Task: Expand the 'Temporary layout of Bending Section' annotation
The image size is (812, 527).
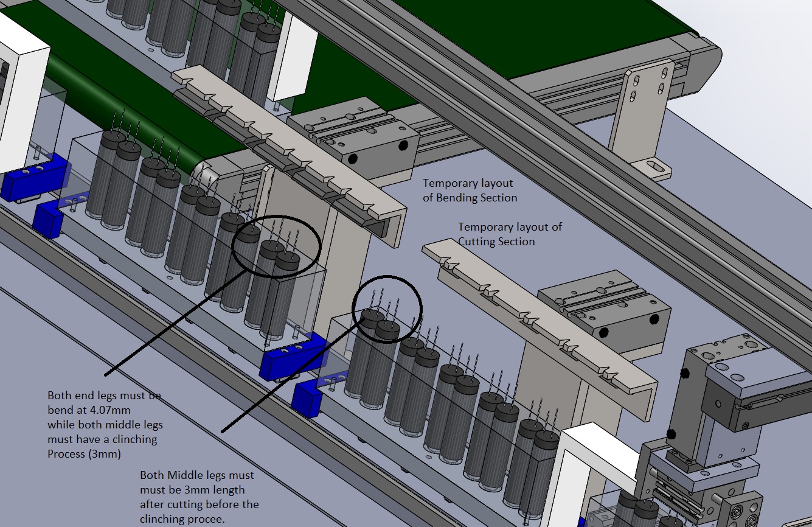Action: [468, 190]
